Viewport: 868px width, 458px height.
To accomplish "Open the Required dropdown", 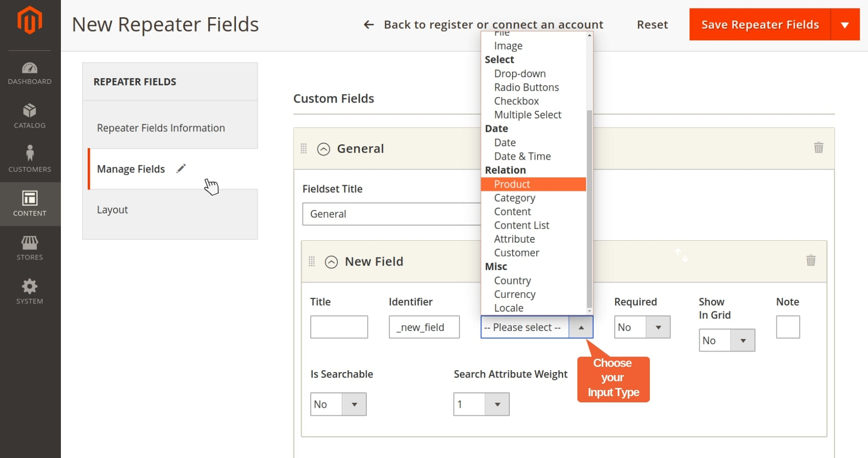I will (642, 327).
